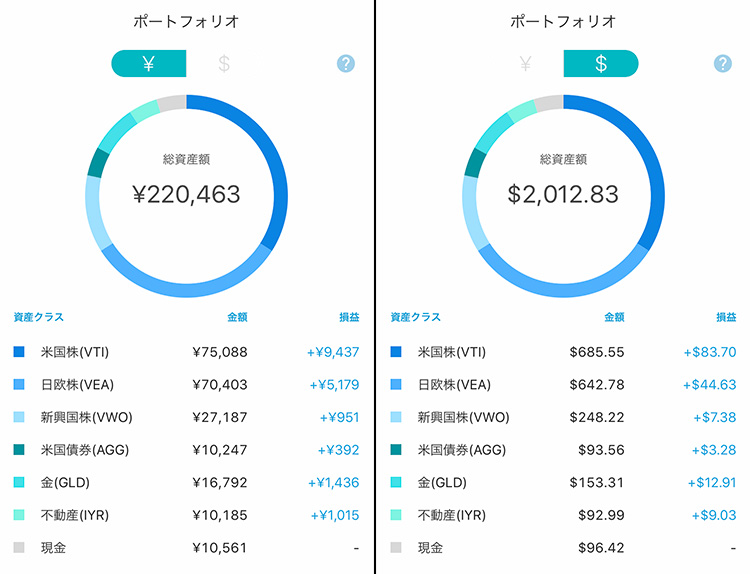The image size is (750, 574).
Task: Click 資産クラス header in left portfolio
Action: coord(39,317)
